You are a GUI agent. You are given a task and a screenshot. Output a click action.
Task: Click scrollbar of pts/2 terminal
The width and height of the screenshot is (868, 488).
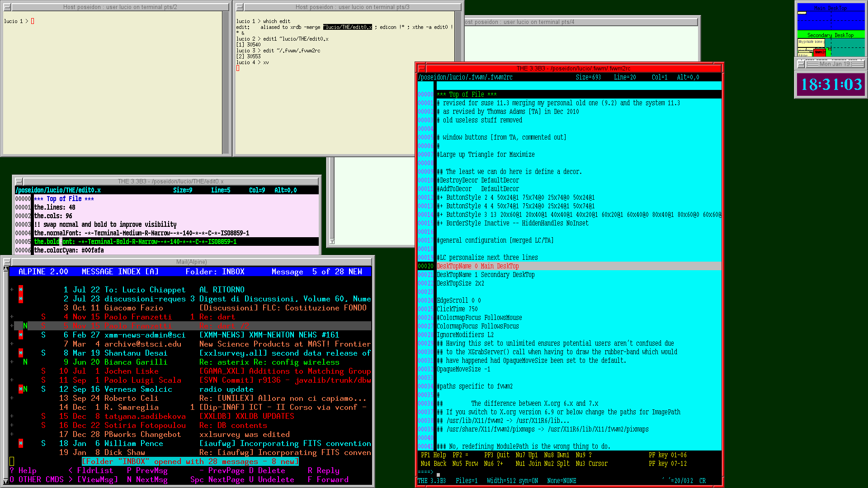click(226, 83)
